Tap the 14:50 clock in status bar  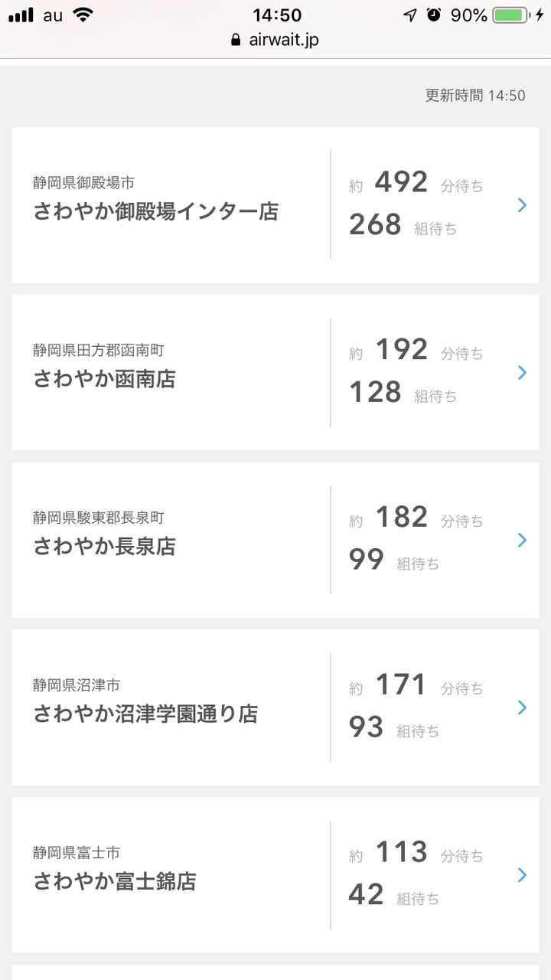tap(276, 15)
